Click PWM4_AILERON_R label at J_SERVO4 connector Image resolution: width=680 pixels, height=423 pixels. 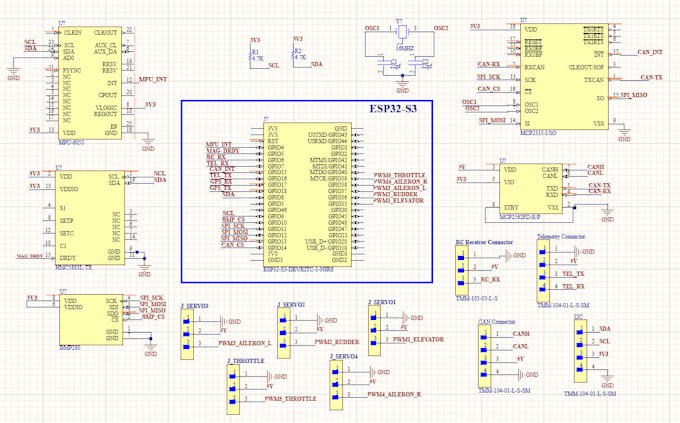coord(394,394)
